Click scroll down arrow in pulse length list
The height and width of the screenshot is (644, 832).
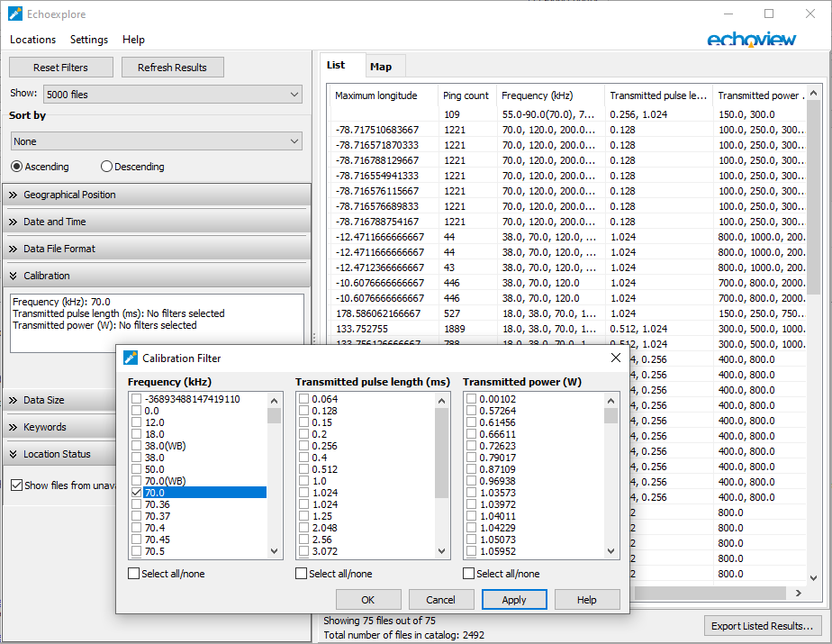(x=441, y=551)
